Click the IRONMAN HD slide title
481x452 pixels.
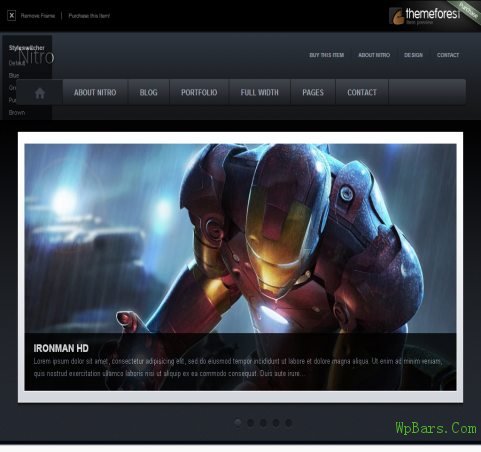[x=61, y=348]
